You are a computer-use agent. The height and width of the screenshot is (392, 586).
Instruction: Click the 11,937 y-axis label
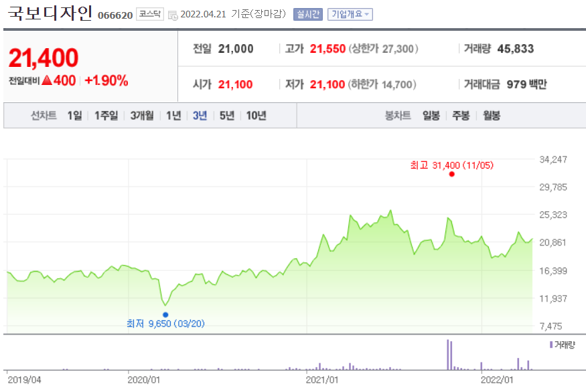pyautogui.click(x=553, y=298)
